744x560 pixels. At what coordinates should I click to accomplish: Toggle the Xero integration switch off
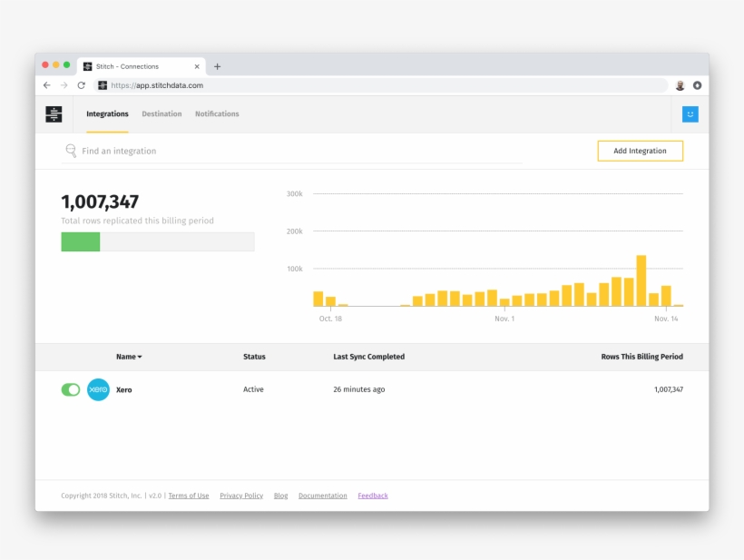click(x=71, y=389)
